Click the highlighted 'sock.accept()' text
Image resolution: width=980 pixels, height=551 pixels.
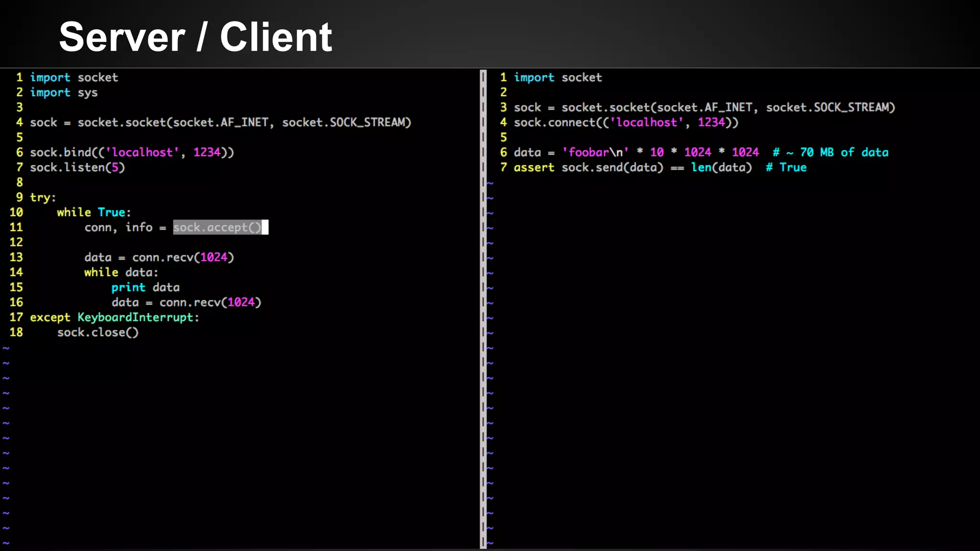pos(217,227)
